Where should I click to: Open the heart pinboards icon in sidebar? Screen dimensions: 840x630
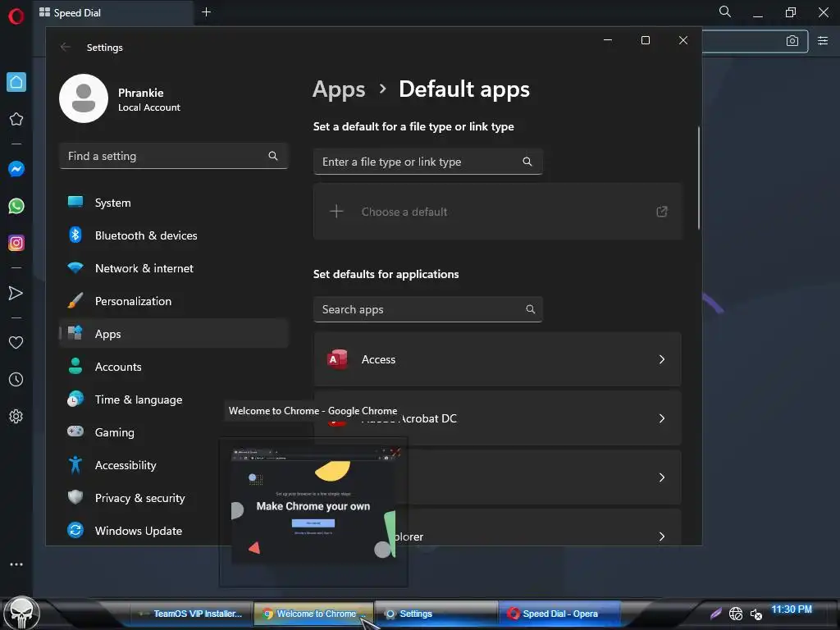click(16, 342)
